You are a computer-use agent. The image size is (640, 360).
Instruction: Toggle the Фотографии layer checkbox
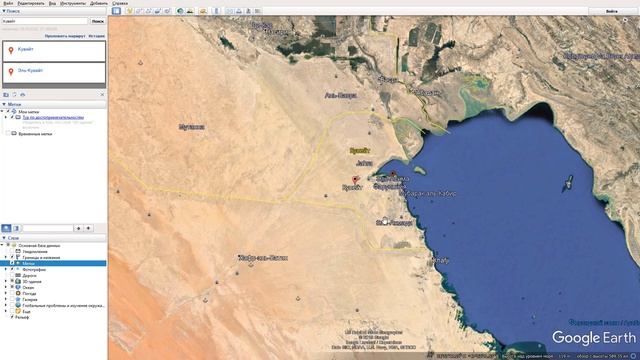pos(12,269)
